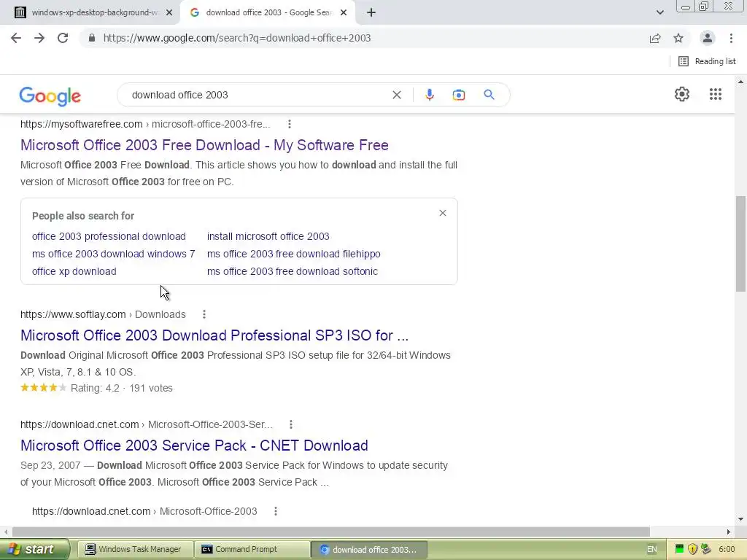Image resolution: width=747 pixels, height=560 pixels.
Task: Submit search with the magnifier icon
Action: click(x=489, y=95)
